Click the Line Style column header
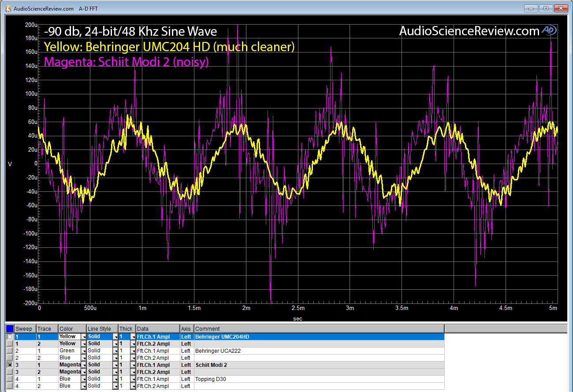Image resolution: width=573 pixels, height=392 pixels. click(102, 329)
